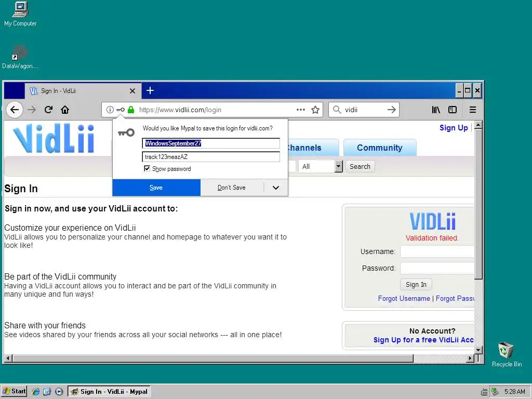Focus the saved password field track123meazAZ
Image resolution: width=532 pixels, height=399 pixels.
(211, 157)
